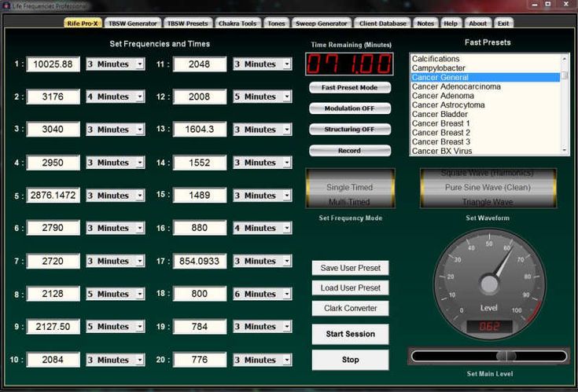
Task: Select Cancer Breast 3 preset
Action: coord(485,141)
